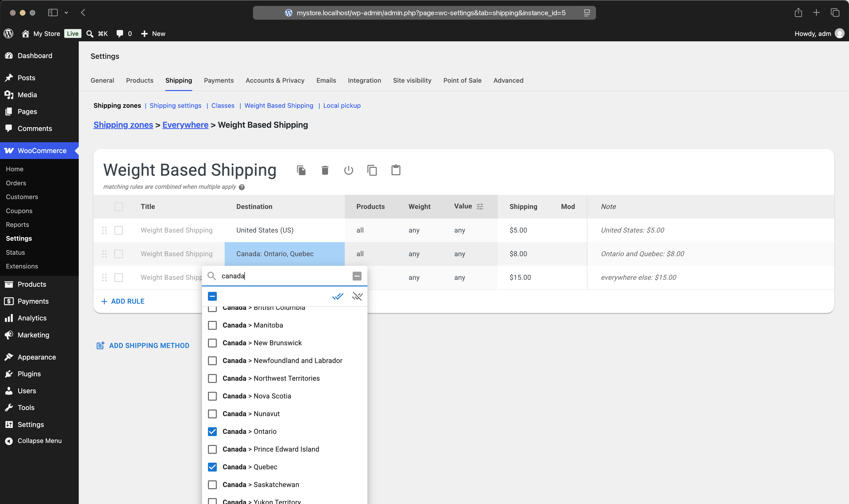Image resolution: width=849 pixels, height=504 pixels.
Task: Uncheck Canada > Ontario
Action: (212, 431)
